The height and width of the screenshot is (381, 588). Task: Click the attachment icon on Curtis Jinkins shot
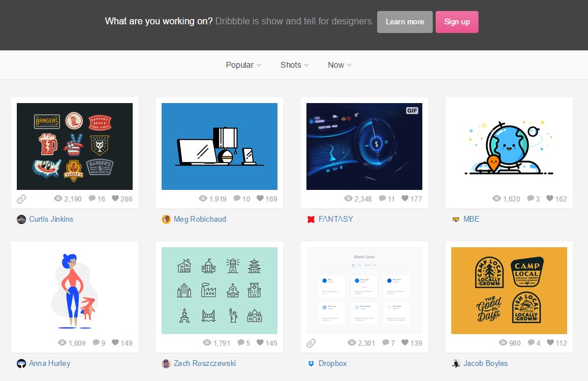click(x=21, y=199)
